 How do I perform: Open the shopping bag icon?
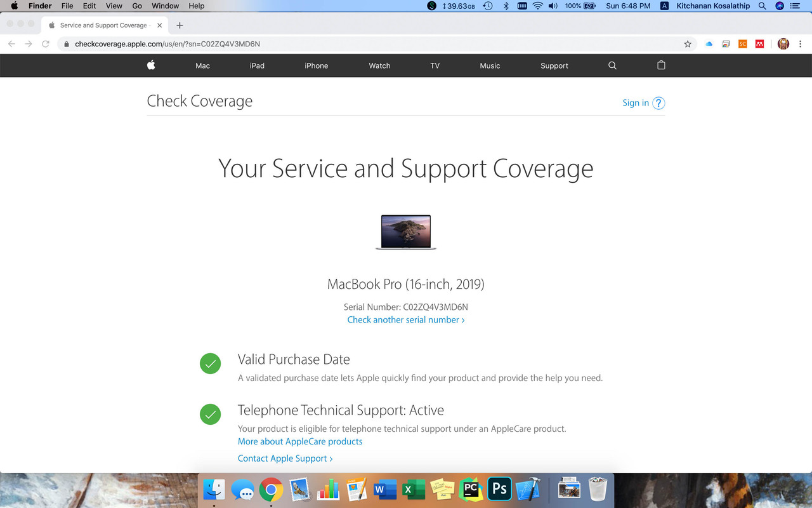tap(661, 65)
